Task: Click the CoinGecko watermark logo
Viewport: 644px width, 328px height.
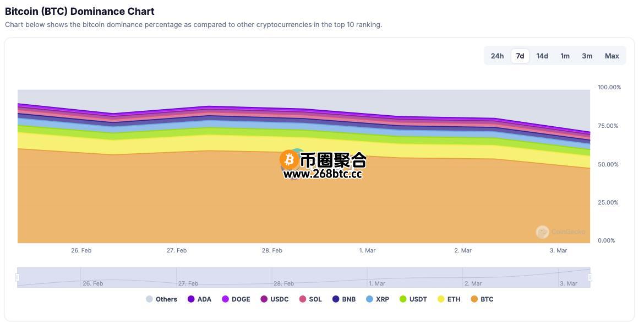Action: pyautogui.click(x=543, y=232)
